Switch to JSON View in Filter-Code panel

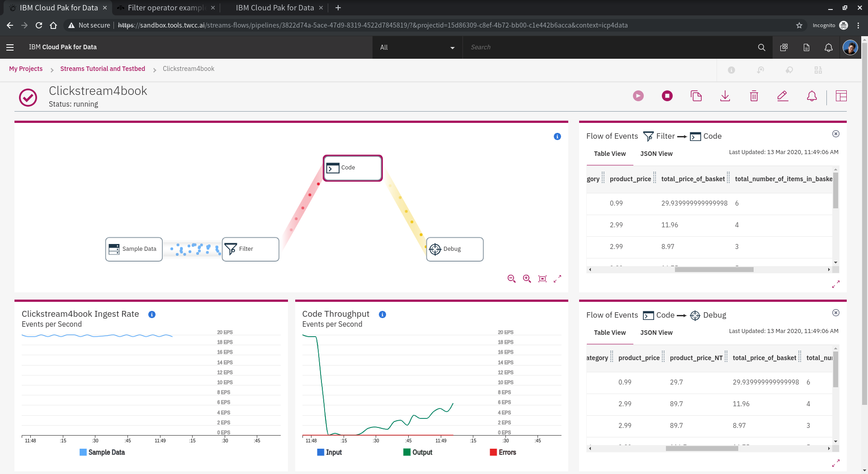(x=656, y=154)
